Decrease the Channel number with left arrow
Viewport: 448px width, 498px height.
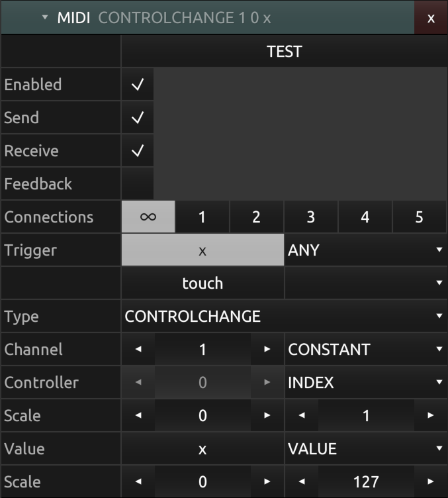138,349
